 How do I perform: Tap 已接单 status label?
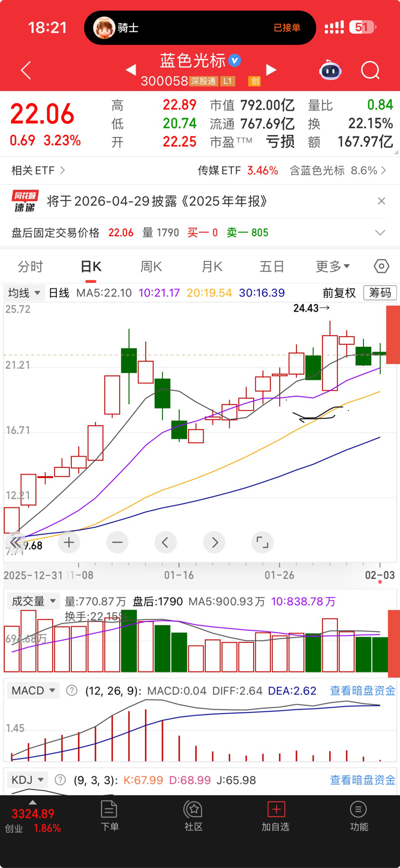287,28
